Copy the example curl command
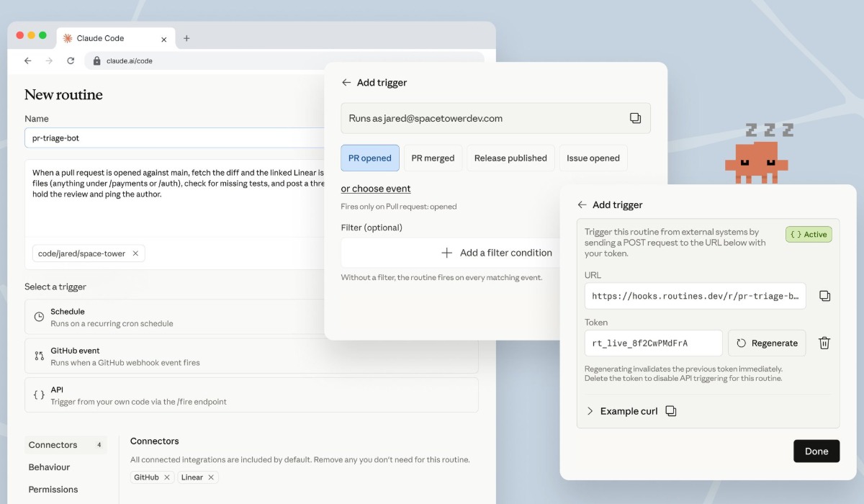 coord(671,411)
